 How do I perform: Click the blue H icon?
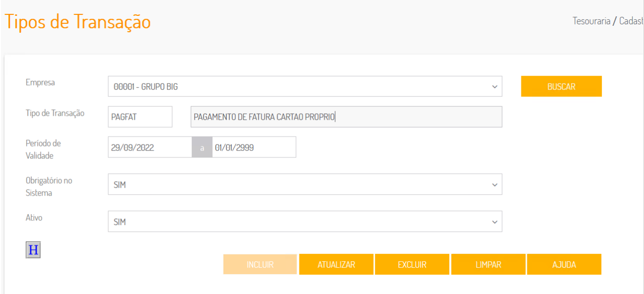click(33, 250)
